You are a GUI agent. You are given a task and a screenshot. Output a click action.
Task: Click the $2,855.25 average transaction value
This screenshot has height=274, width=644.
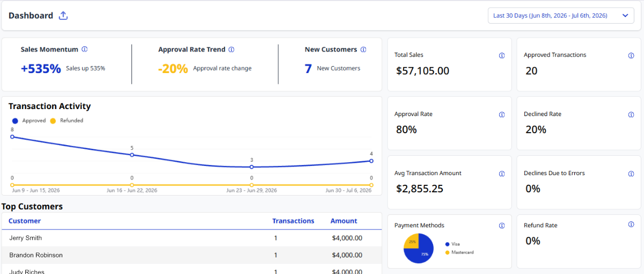(x=420, y=189)
